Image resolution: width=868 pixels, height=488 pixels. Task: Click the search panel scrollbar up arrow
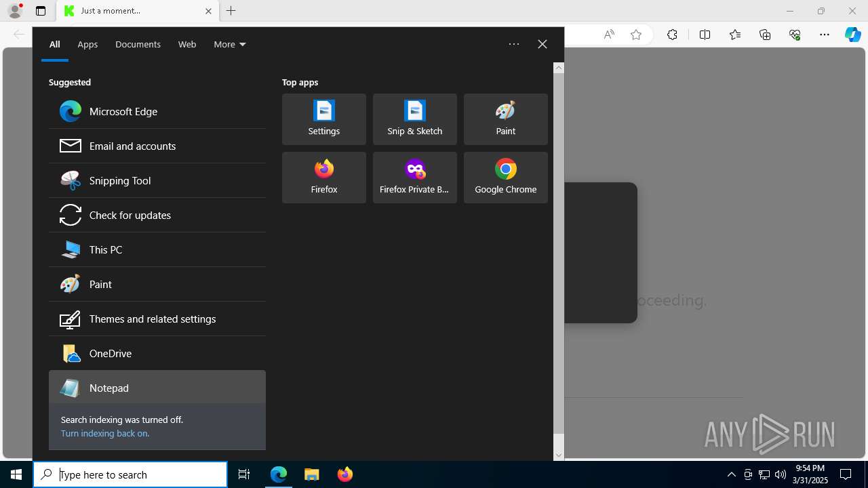559,68
